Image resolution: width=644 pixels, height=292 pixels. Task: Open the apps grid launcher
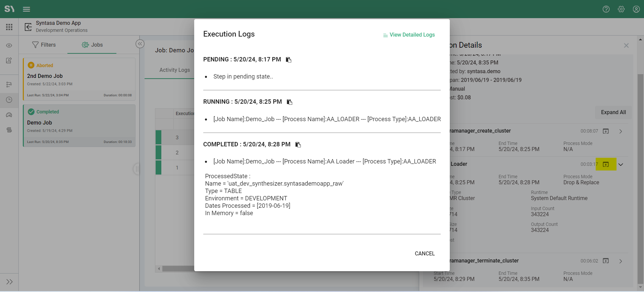click(x=9, y=27)
